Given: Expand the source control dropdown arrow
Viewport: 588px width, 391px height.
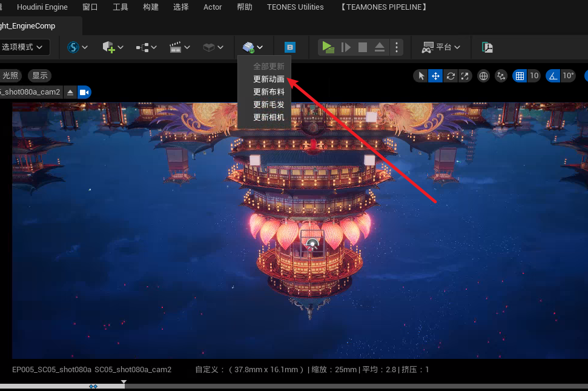Looking at the screenshot, I should pos(85,47).
